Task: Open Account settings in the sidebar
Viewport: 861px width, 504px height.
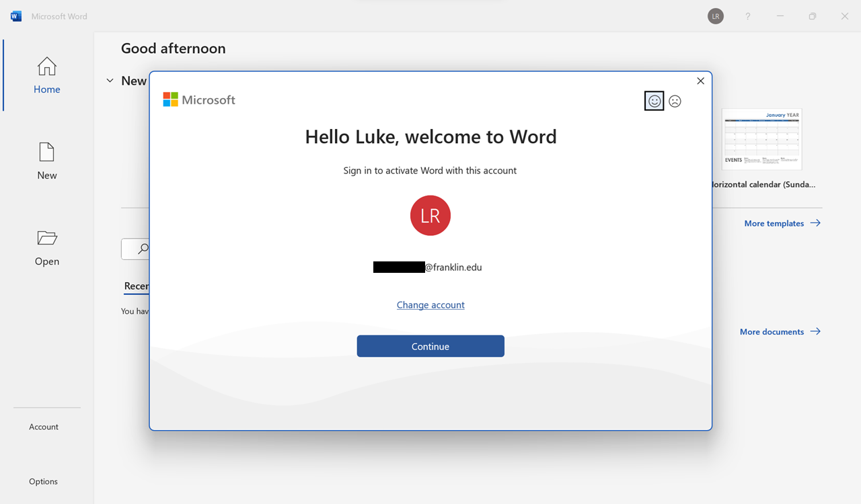Action: pyautogui.click(x=44, y=427)
